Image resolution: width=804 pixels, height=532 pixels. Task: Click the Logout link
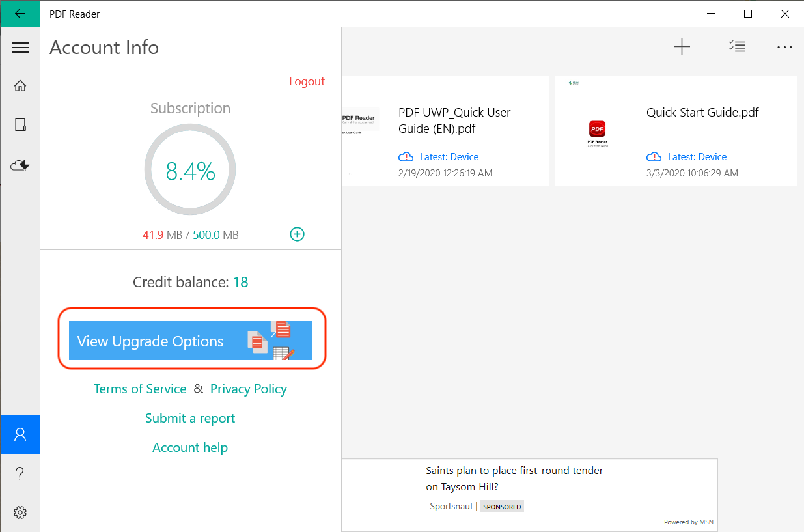307,81
